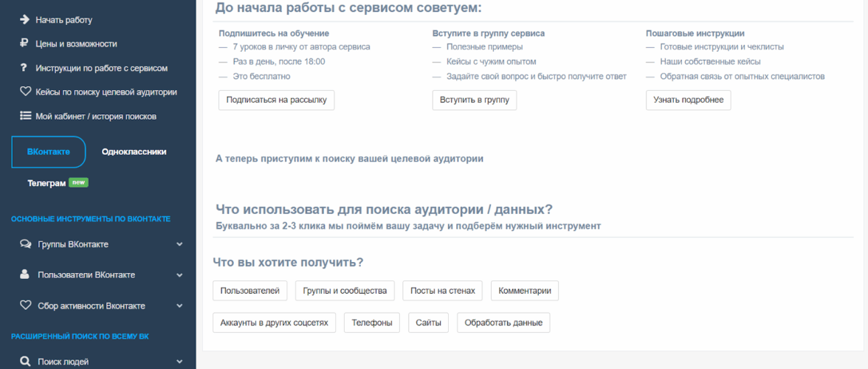Choose the Аккаунты в других соцсетях option
868x369 pixels.
274,323
